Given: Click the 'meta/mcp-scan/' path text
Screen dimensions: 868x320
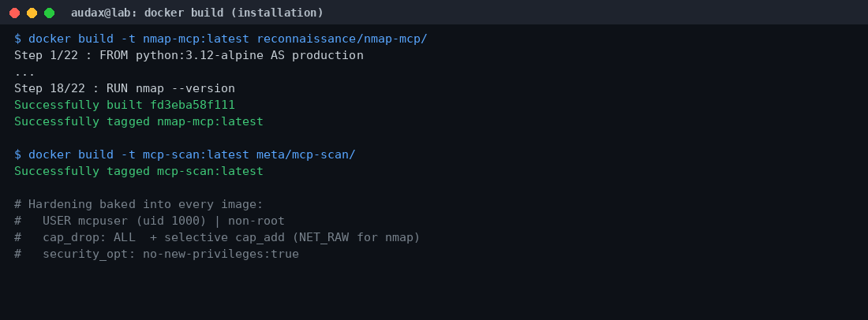Looking at the screenshot, I should point(306,154).
